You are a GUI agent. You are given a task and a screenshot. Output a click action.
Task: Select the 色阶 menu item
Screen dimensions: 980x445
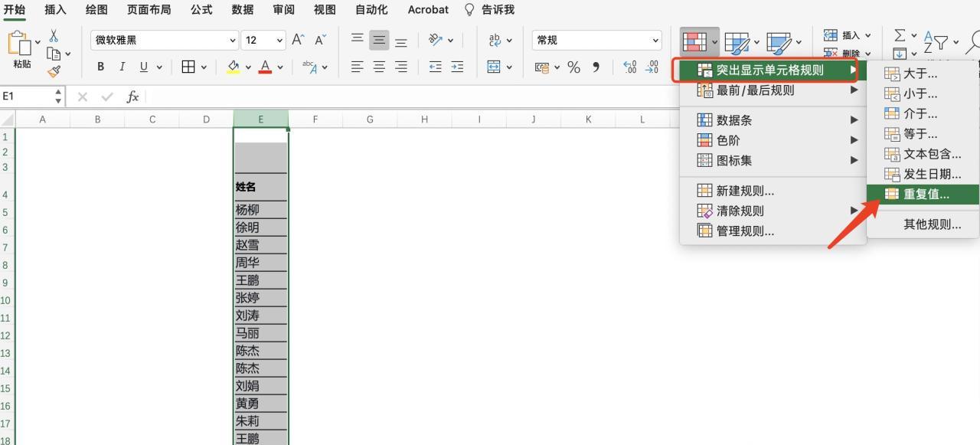[773, 140]
